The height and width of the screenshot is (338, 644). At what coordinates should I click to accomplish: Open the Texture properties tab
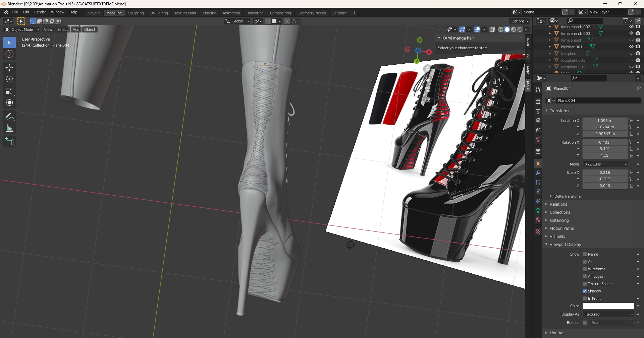(538, 232)
